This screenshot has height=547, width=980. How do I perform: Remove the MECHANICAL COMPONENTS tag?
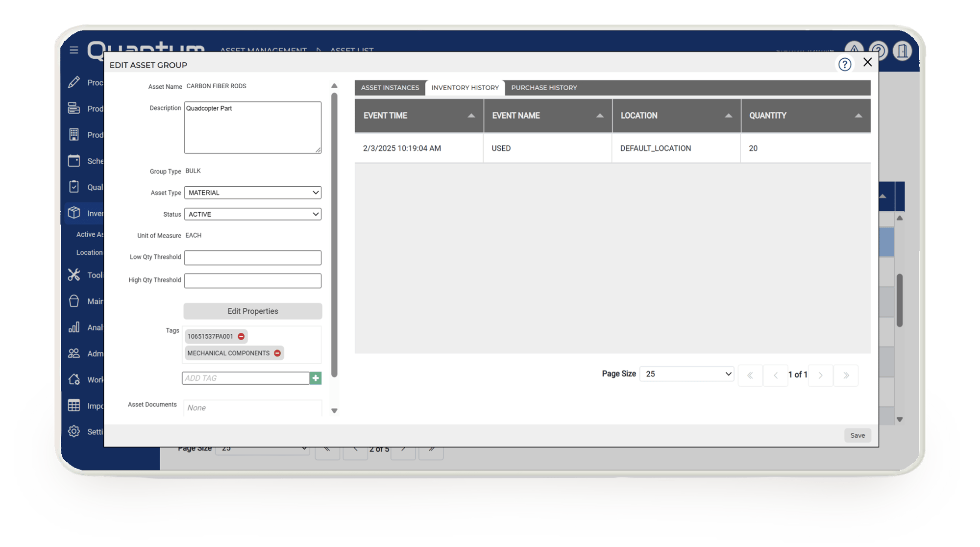(277, 353)
